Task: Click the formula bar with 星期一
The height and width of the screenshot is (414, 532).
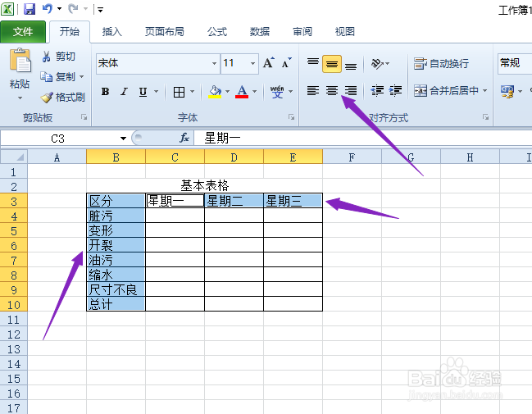Action: (x=363, y=138)
